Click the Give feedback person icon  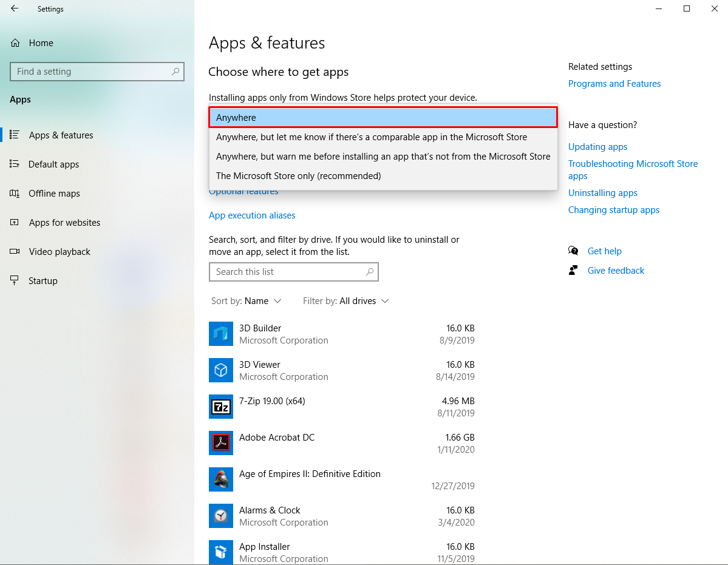[573, 271]
